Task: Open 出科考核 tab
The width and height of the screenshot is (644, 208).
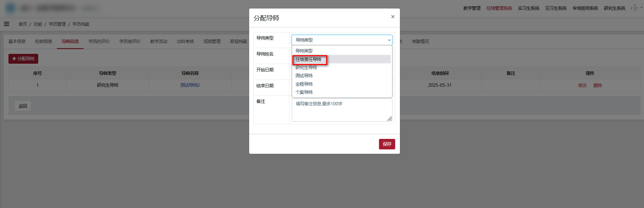Action: [x=185, y=41]
